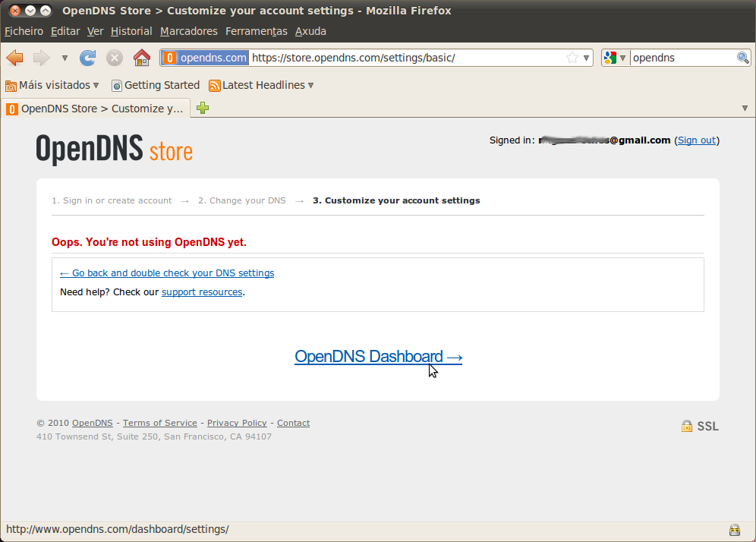The height and width of the screenshot is (542, 756).
Task: Open the Terms of Service link
Action: (x=160, y=423)
